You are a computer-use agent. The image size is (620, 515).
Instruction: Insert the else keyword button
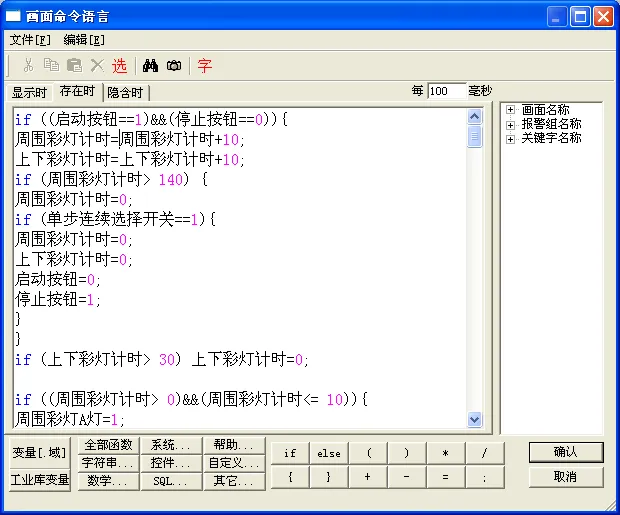click(x=329, y=453)
